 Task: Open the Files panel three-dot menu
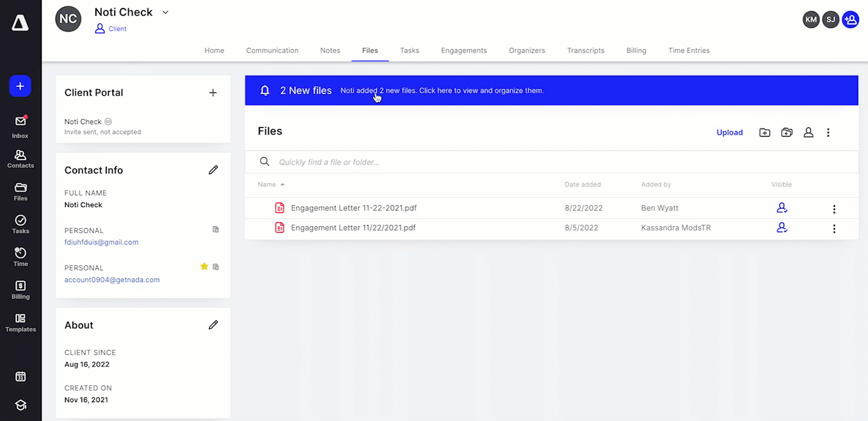tap(828, 132)
